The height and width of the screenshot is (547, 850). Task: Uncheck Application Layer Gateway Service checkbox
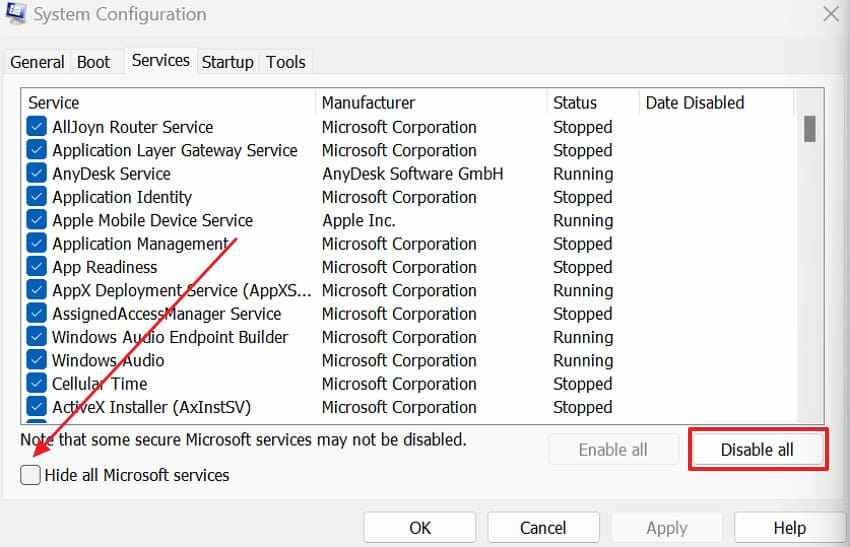coord(36,150)
